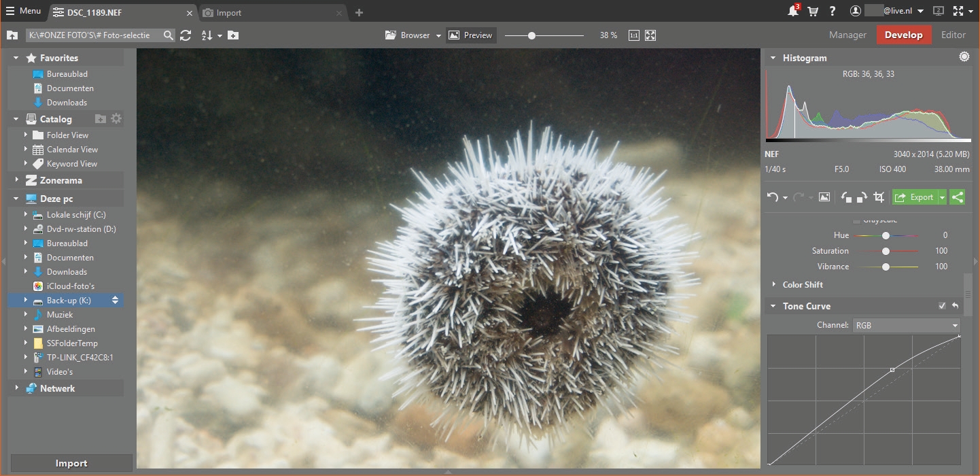
Task: Rotate the photo left
Action: click(x=846, y=197)
